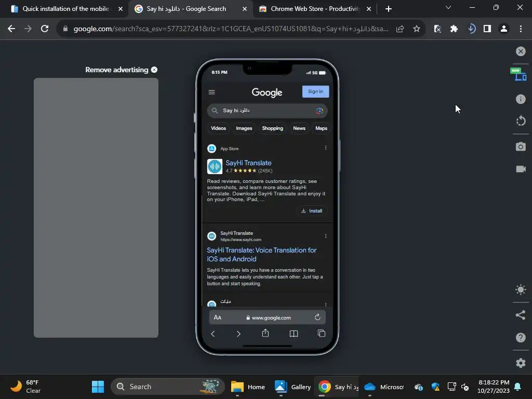The height and width of the screenshot is (399, 532).
Task: Toggle simulator brightness theme icon
Action: pyautogui.click(x=521, y=290)
